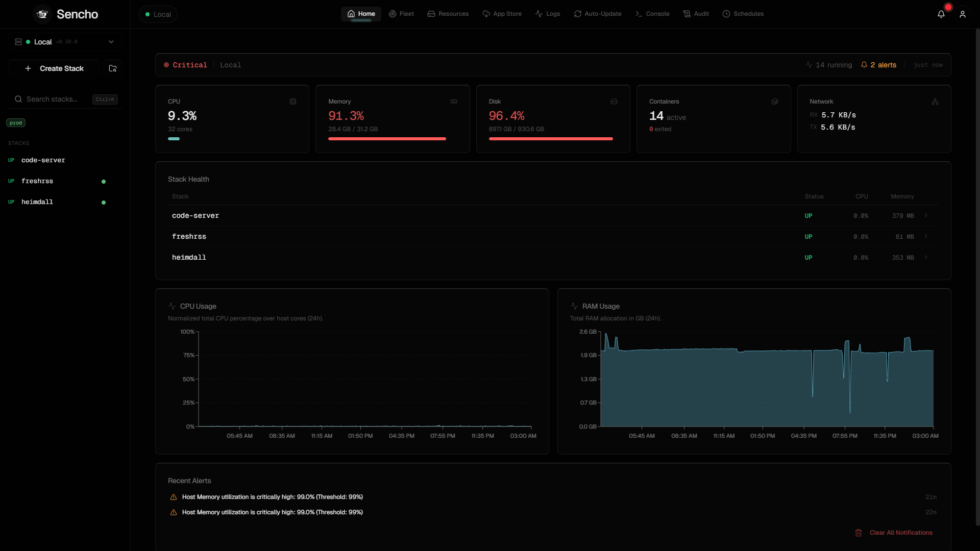Open the Local node selector dropdown
Image resolution: width=980 pixels, height=551 pixels.
click(x=65, y=42)
